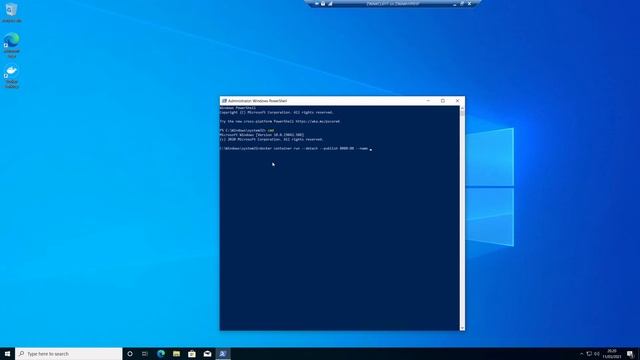Click the PowerShell icon in window title bar
640x360 pixels.
point(224,100)
